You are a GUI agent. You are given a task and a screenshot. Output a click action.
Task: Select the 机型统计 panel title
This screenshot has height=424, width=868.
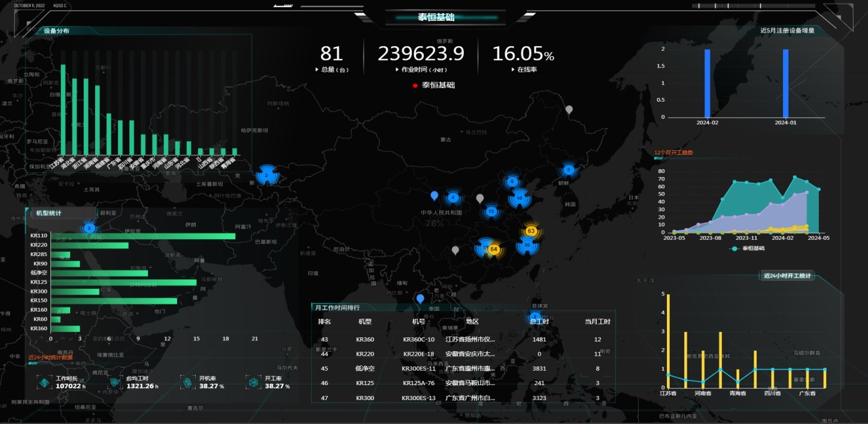pos(48,213)
